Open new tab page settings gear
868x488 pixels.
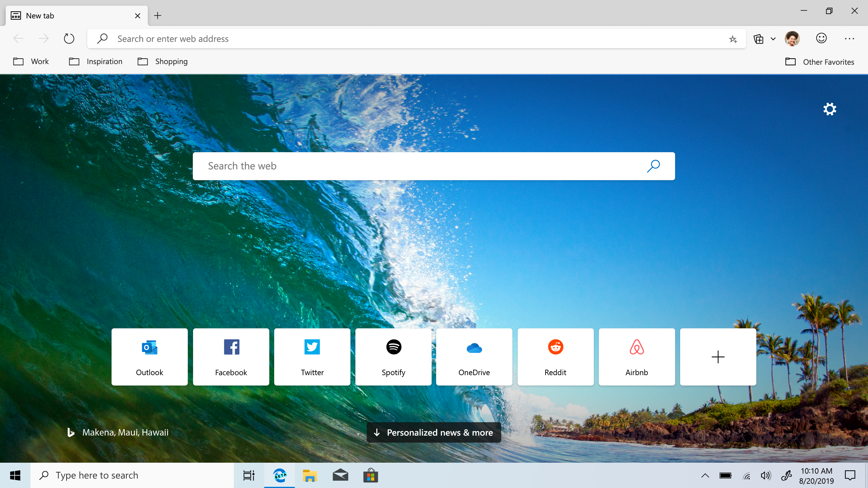[x=830, y=109]
